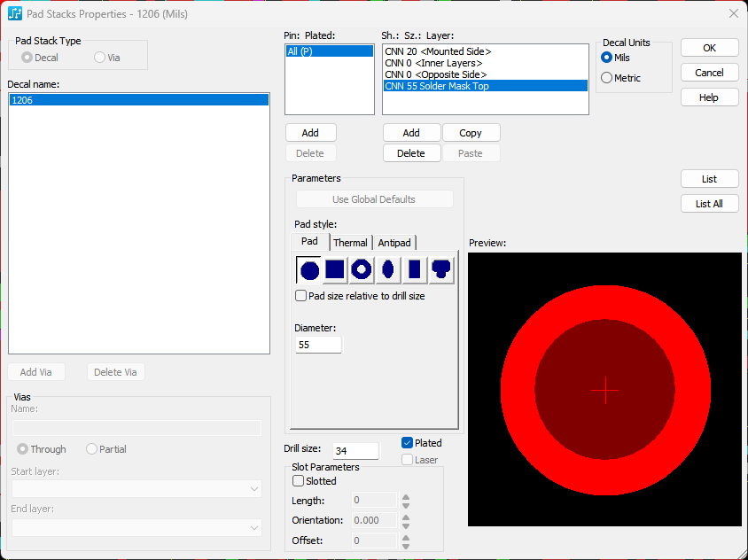Select the round pad shape icon

309,270
